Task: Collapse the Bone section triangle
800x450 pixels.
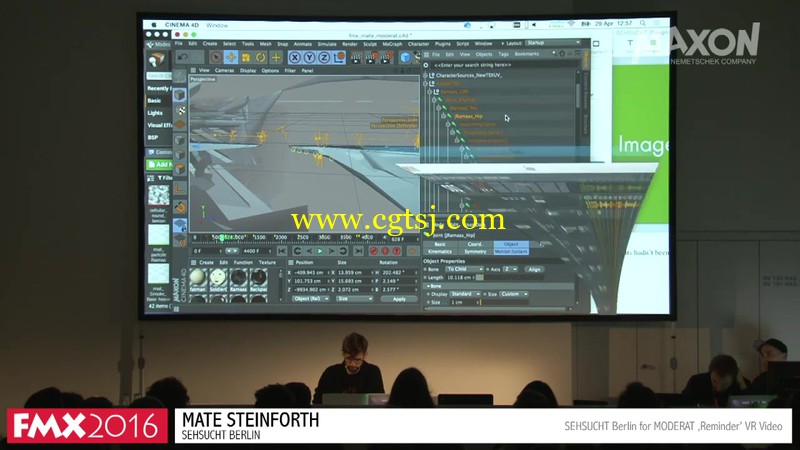Action: [x=429, y=286]
